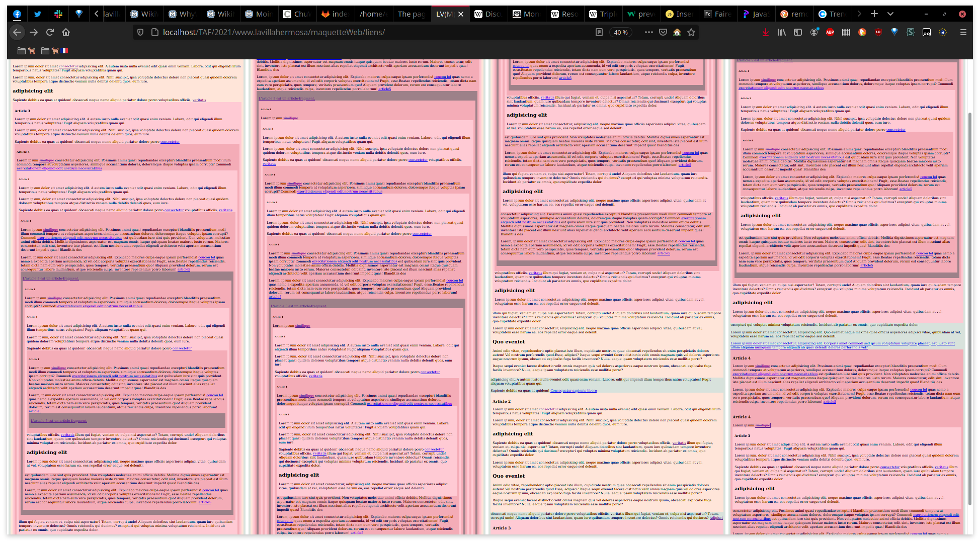Open the Library bookshelf icon
The height and width of the screenshot is (543, 980).
(781, 32)
